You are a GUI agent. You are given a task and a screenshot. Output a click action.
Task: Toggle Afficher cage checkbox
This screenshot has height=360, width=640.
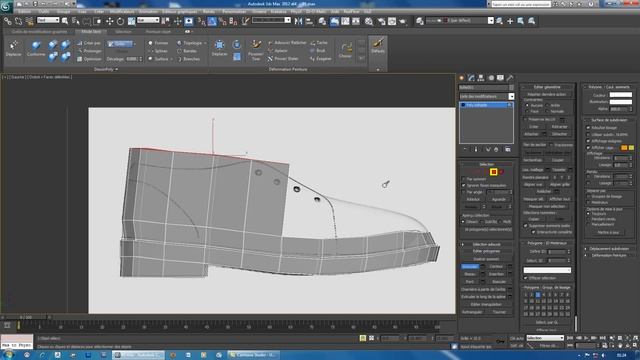click(588, 148)
